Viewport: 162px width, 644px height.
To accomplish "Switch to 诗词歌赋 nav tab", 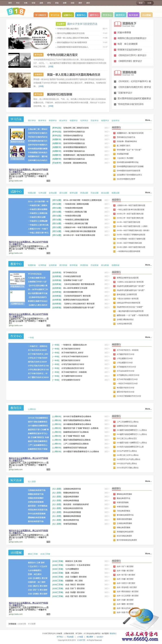I will pos(146,15).
